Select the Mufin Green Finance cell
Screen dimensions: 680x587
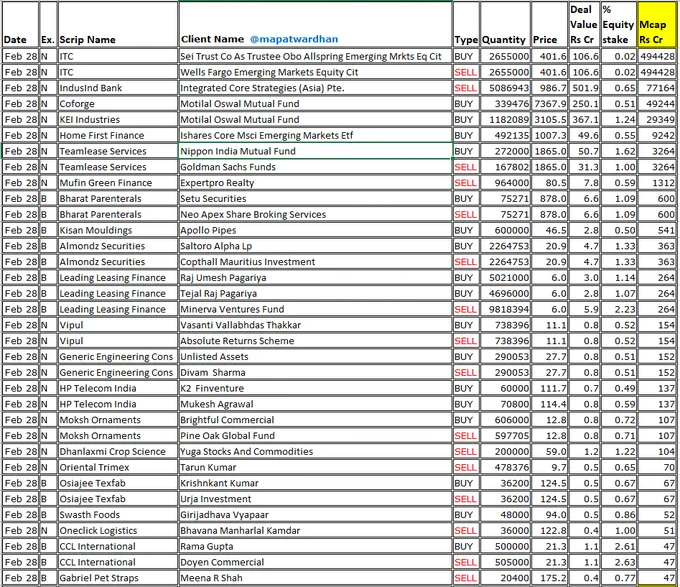118,183
